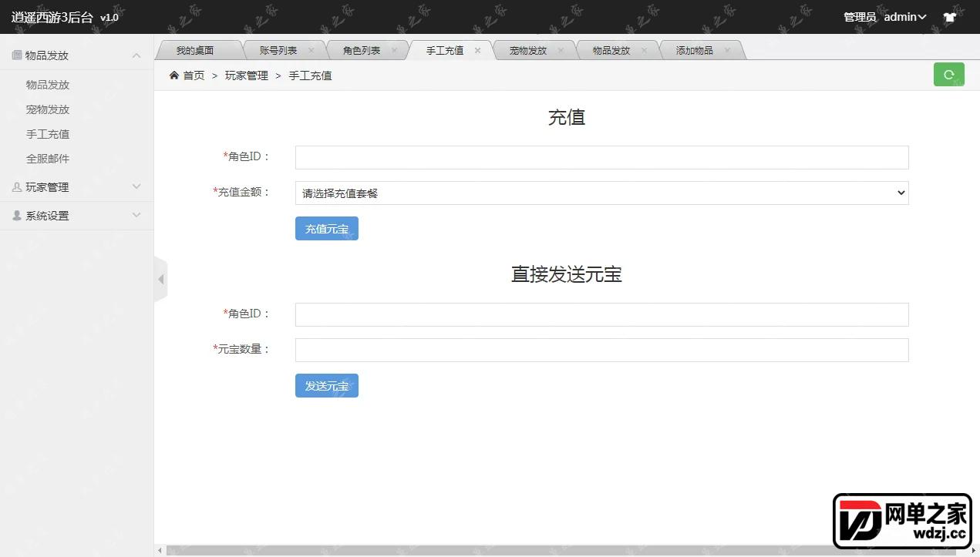Switch to the 添加物品 tab
This screenshot has height=557, width=980.
(694, 50)
